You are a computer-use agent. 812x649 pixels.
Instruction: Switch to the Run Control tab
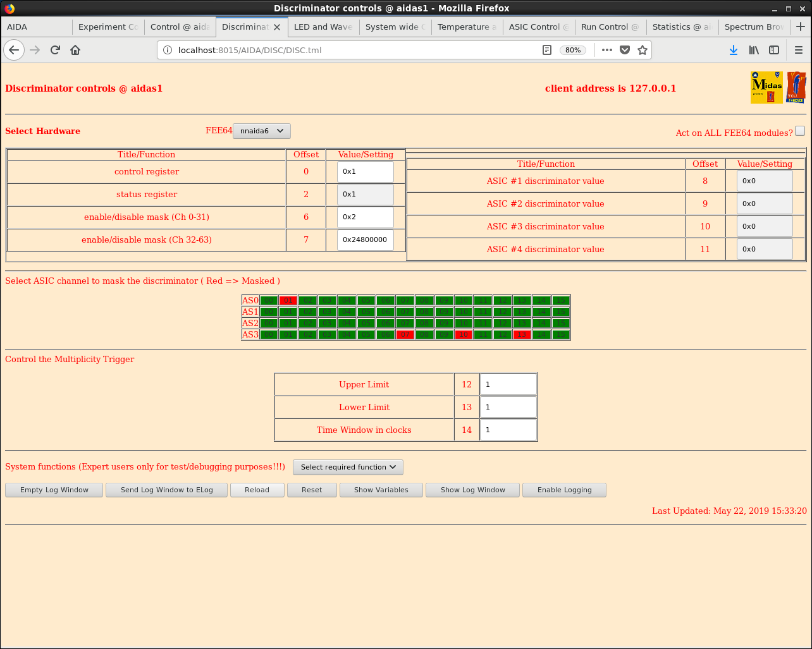(x=610, y=27)
